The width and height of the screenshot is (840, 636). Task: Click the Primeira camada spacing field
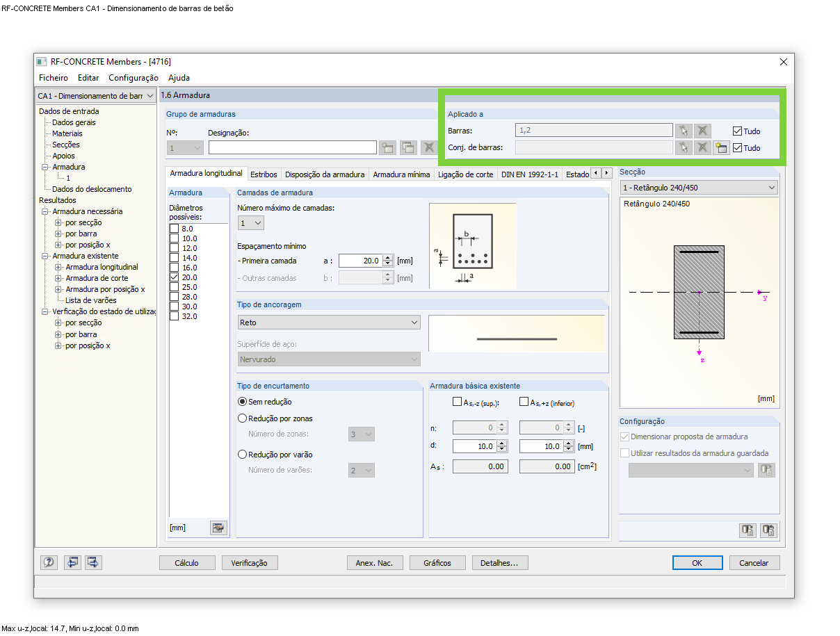(360, 261)
